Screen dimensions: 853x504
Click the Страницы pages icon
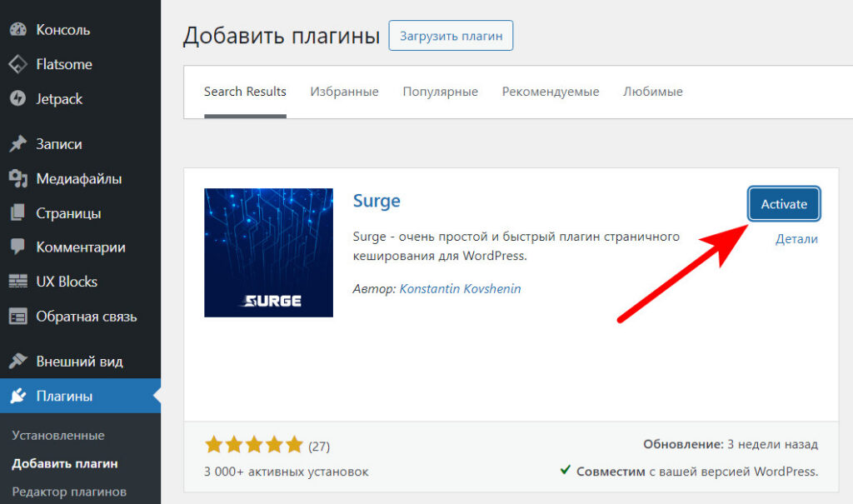(x=18, y=212)
